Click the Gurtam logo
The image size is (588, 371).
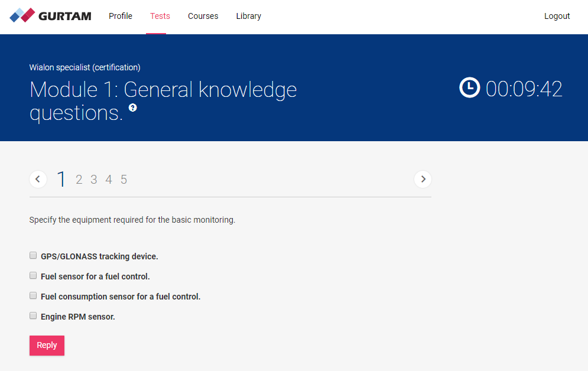pyautogui.click(x=50, y=16)
